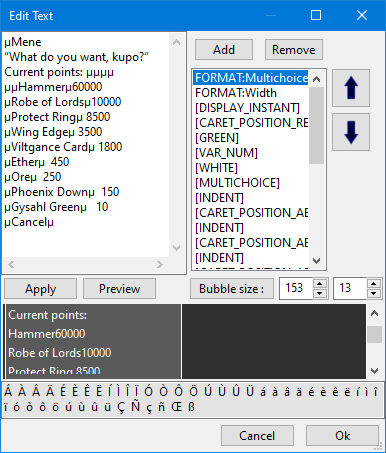Image resolution: width=386 pixels, height=453 pixels.
Task: Click the preview pane scrollbar's up arrow
Action: point(374,313)
